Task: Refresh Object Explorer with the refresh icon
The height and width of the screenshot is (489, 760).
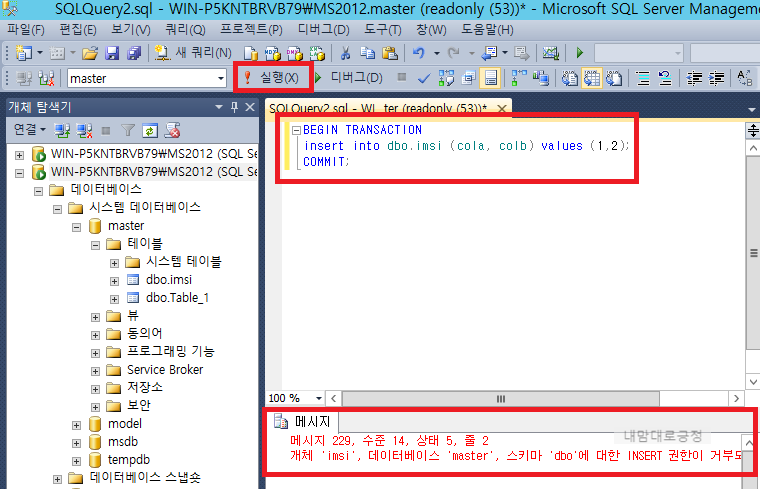Action: click(150, 130)
